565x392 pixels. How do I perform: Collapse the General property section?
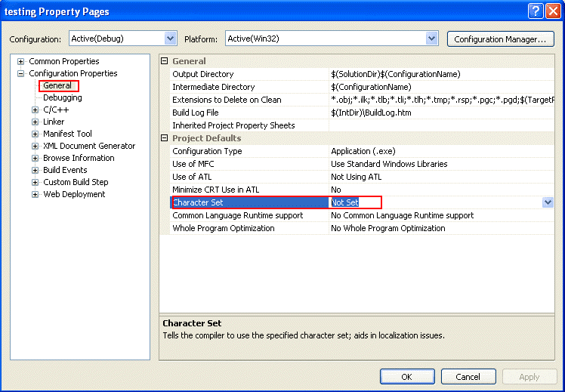(165, 61)
